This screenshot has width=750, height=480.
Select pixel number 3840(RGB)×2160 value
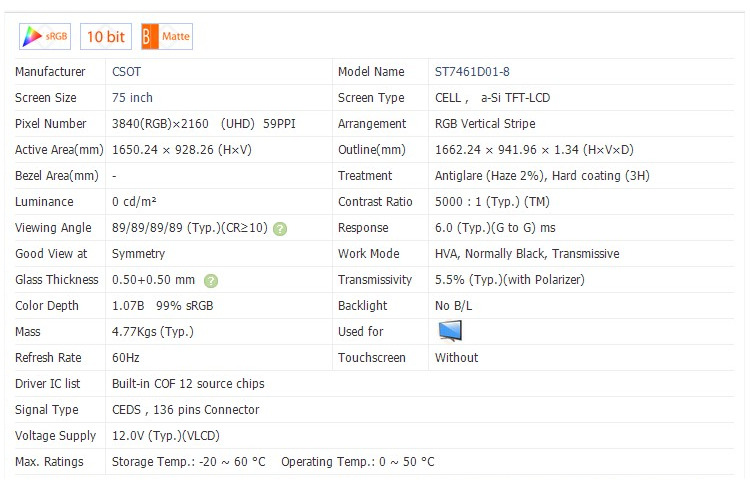[160, 124]
